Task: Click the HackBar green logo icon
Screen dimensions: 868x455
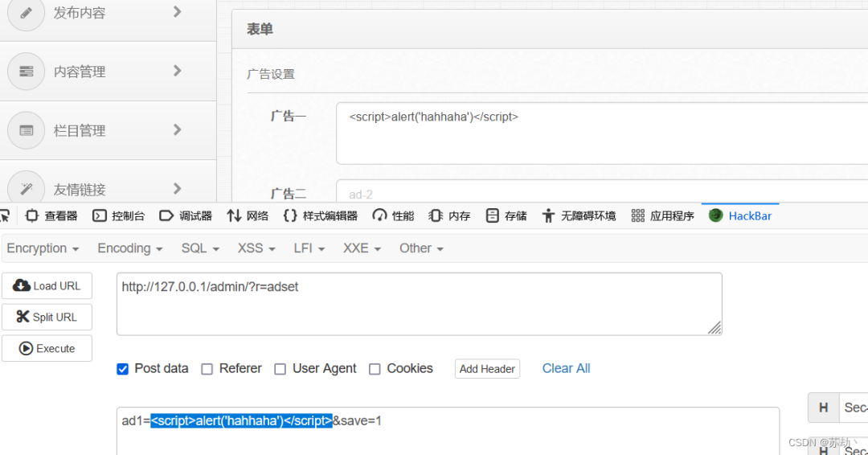Action: click(716, 215)
